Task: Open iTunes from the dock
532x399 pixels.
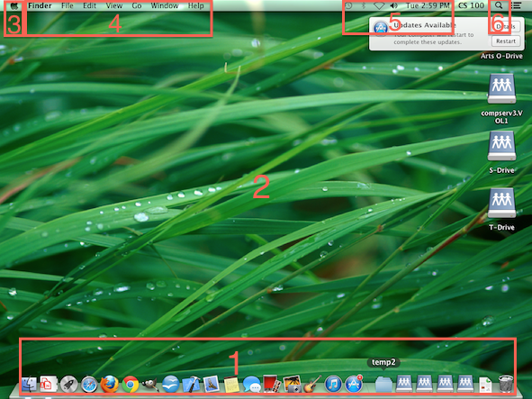Action: coord(333,385)
